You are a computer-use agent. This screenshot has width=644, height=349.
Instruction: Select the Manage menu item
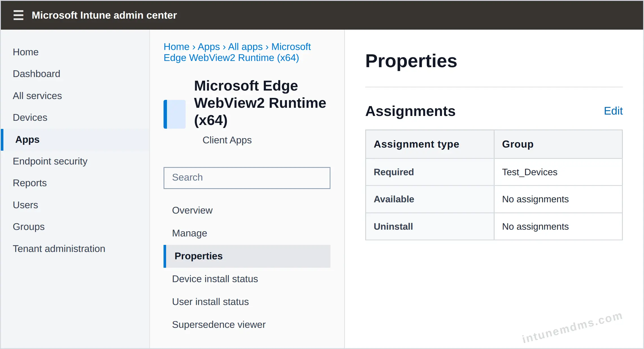(x=190, y=233)
